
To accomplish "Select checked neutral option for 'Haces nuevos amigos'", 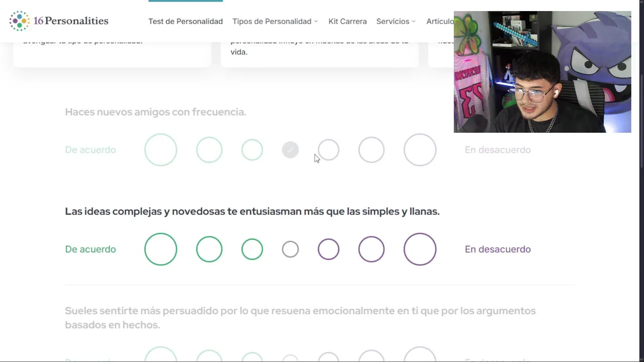I will (290, 150).
